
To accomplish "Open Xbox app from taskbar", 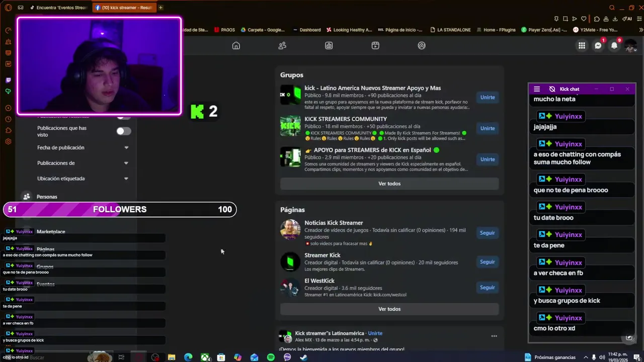I will point(205,357).
